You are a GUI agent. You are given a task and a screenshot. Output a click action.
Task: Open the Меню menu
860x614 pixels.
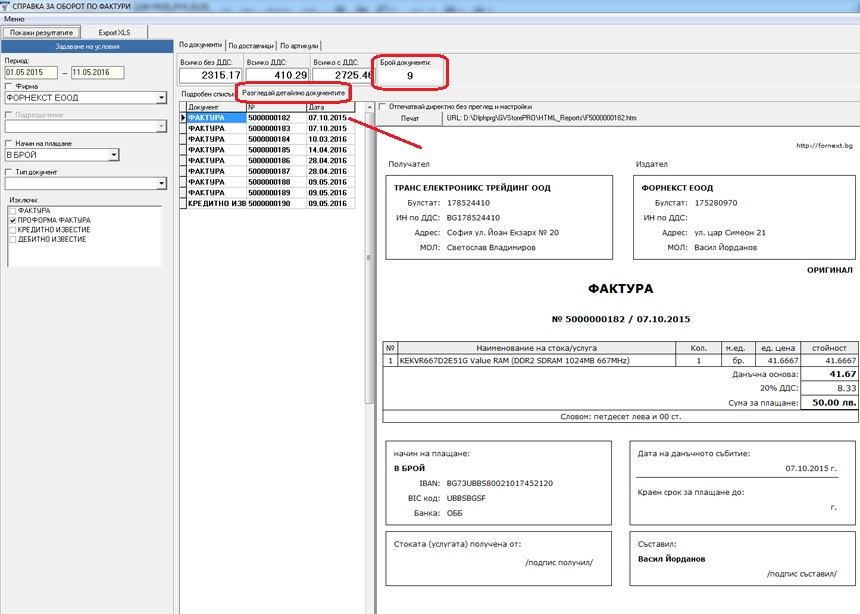click(x=14, y=19)
